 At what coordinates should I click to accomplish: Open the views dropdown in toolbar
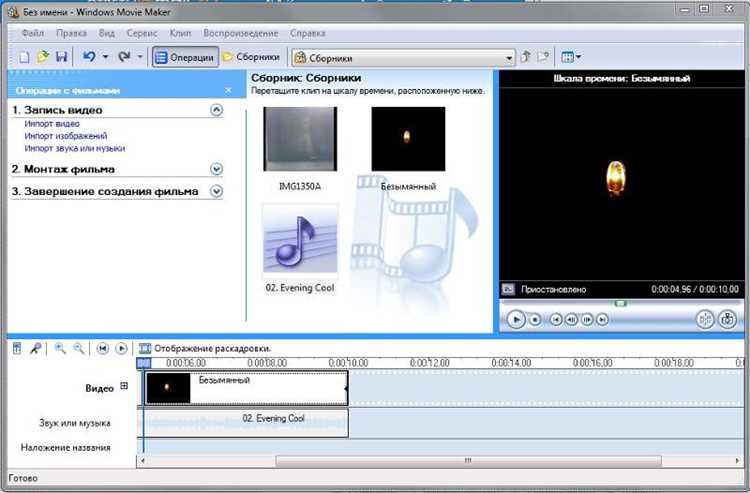571,57
